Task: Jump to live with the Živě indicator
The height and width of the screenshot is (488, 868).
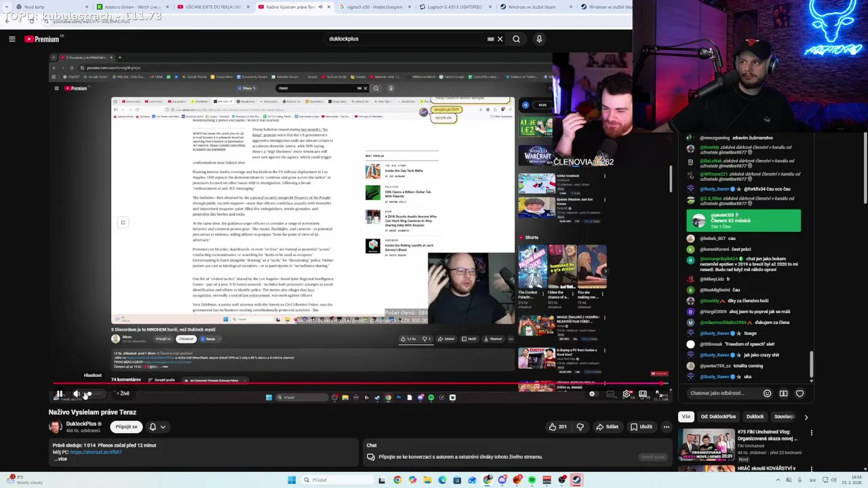Action: (x=123, y=393)
